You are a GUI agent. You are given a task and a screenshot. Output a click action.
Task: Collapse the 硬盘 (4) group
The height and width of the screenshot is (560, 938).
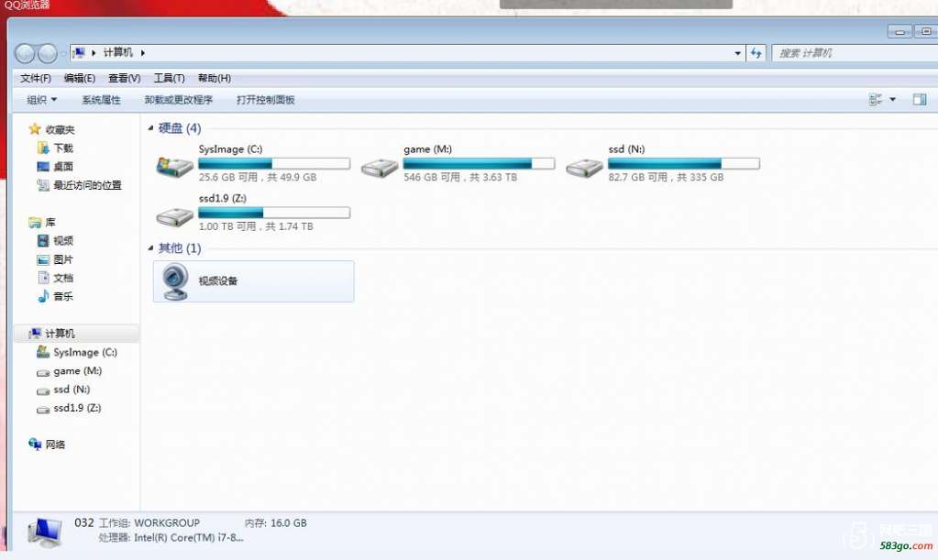pos(150,128)
